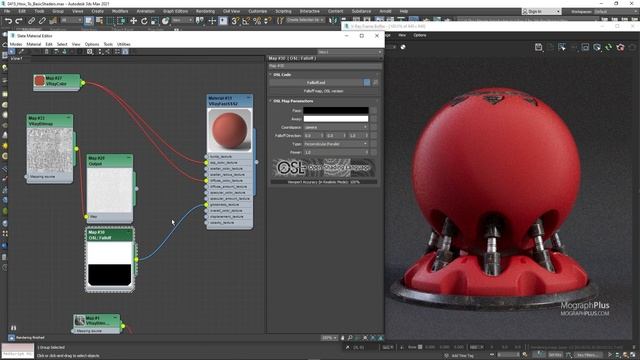Open the selection filter dropdown in main toolbar

[x=71, y=20]
